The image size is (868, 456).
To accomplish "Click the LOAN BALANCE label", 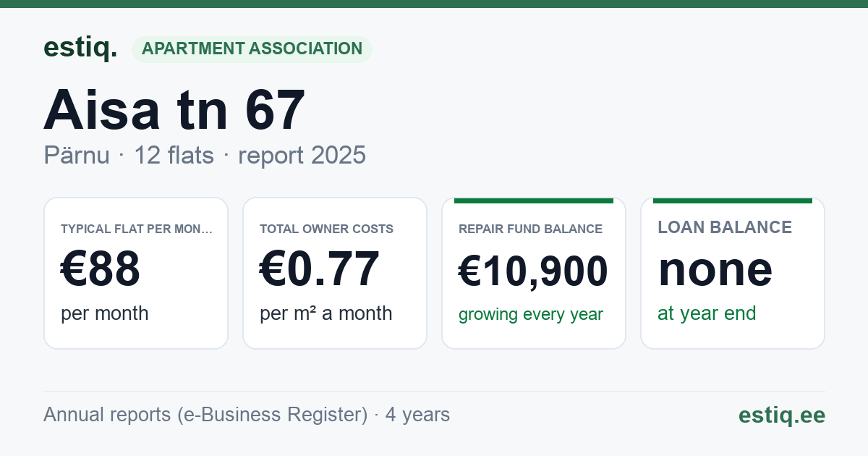I will coord(725,227).
